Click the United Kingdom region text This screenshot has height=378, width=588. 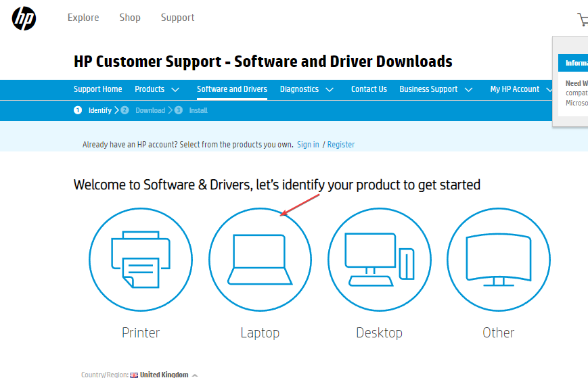(164, 375)
